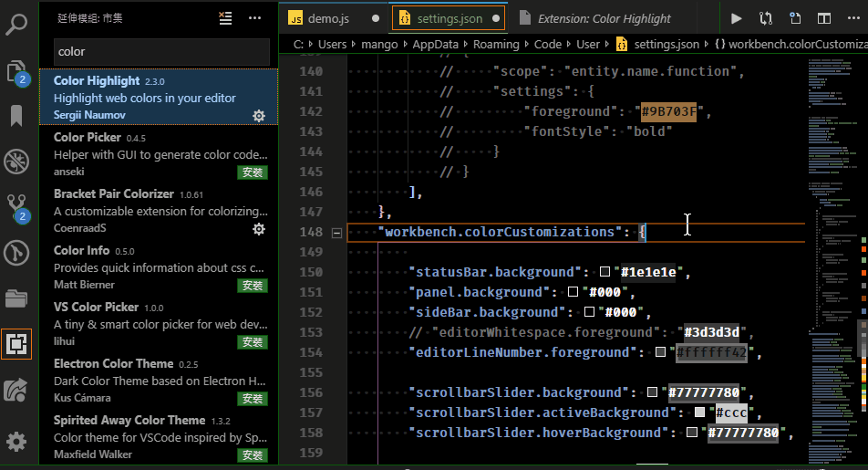This screenshot has width=868, height=470.
Task: Click Code in breadcrumb path
Action: tap(547, 45)
